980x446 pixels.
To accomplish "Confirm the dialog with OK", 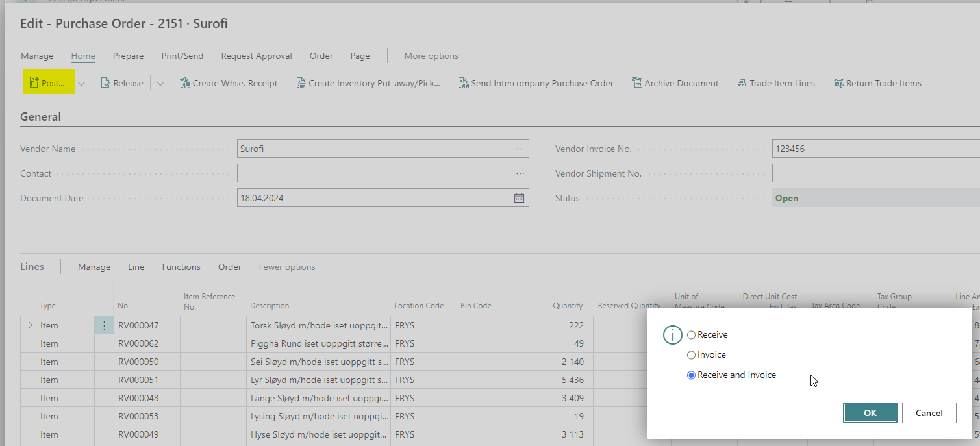I will pos(870,413).
